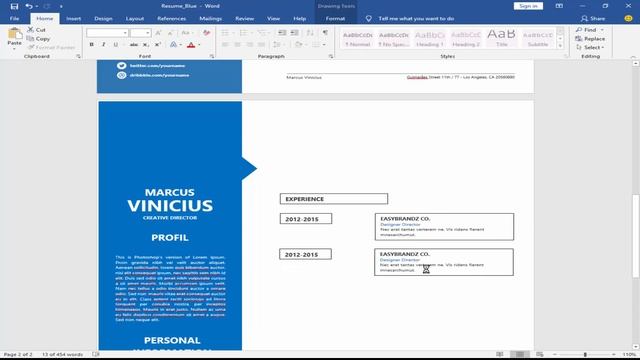
Task: Switch to Print Layout view
Action: click(520, 354)
